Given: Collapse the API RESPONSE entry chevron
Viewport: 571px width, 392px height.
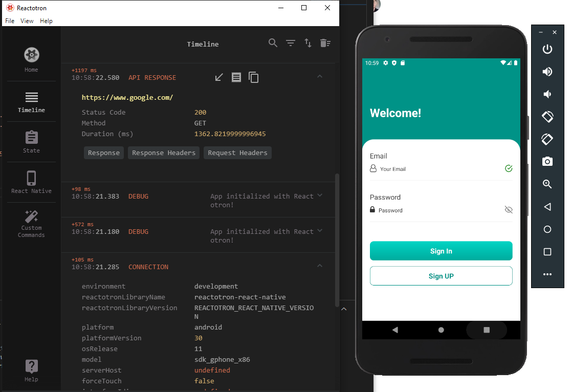Looking at the screenshot, I should click(x=319, y=76).
